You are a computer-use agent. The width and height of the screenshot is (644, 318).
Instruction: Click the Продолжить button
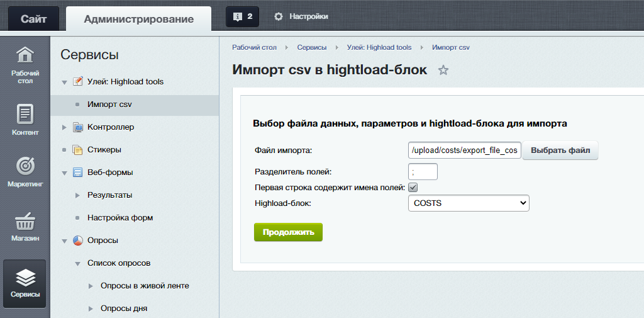coord(288,232)
